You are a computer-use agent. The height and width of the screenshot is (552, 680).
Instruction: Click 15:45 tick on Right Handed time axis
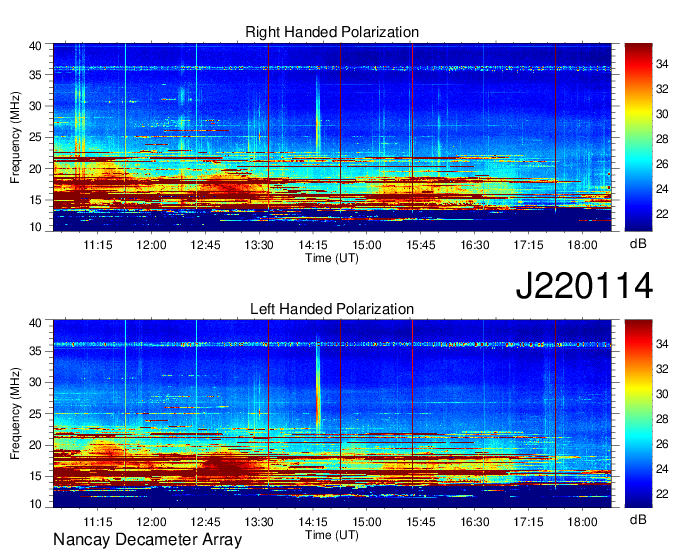[421, 245]
